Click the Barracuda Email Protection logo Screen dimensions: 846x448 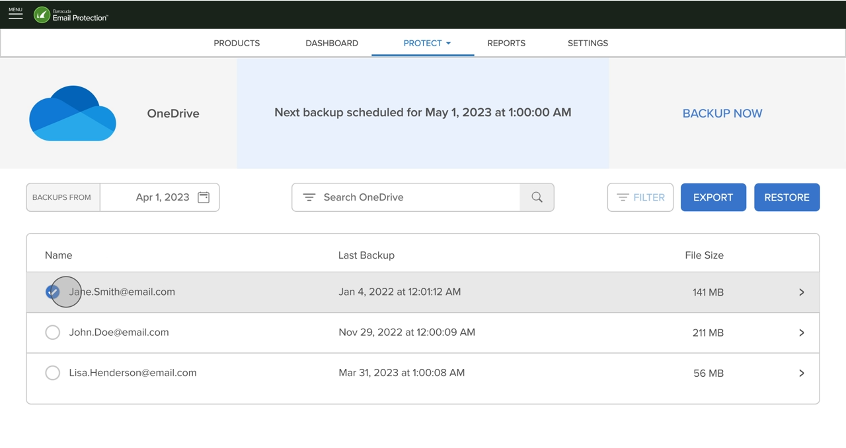coord(70,15)
